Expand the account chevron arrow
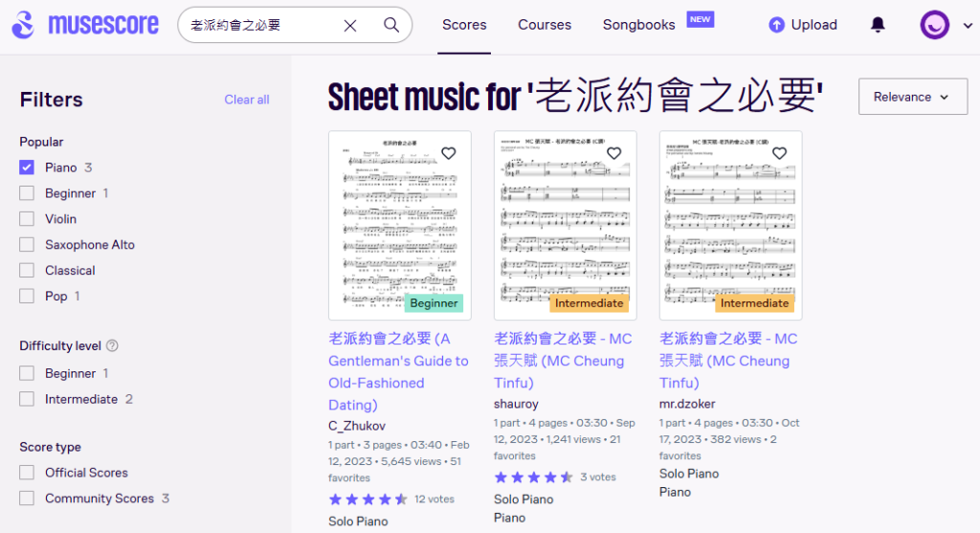 pos(968,26)
